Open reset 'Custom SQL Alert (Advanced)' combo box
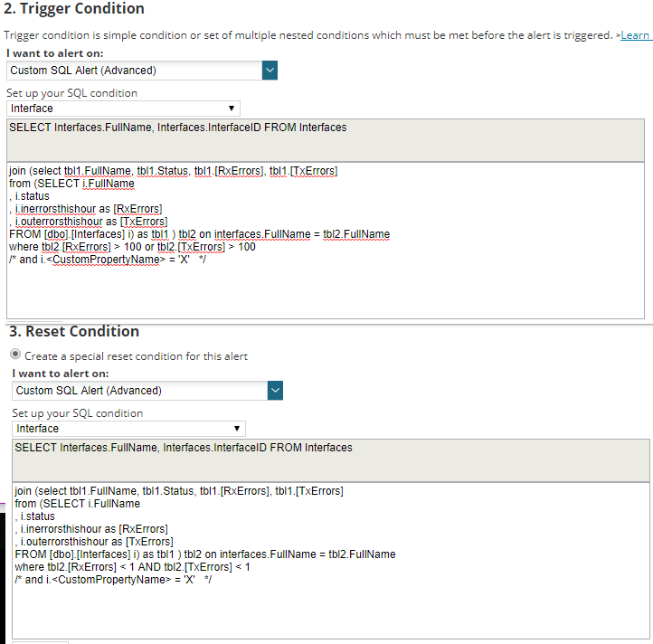 pyautogui.click(x=140, y=391)
